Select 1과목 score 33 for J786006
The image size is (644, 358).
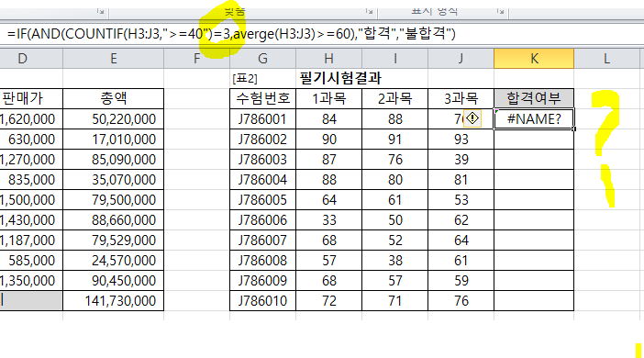pyautogui.click(x=328, y=220)
